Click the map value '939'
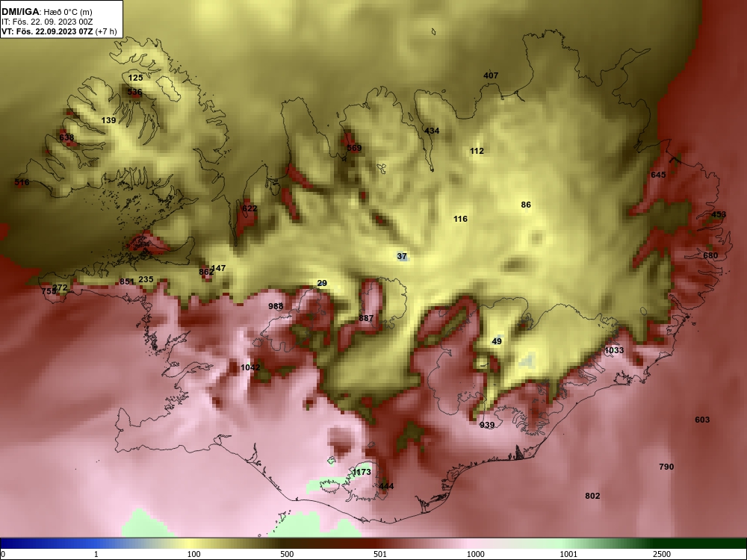The height and width of the screenshot is (560, 747). [487, 426]
